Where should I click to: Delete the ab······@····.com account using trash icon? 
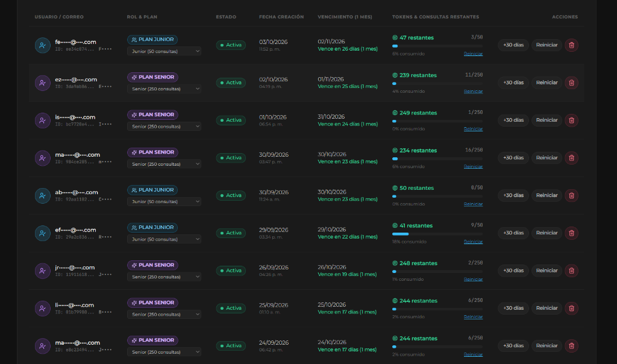pyautogui.click(x=571, y=196)
